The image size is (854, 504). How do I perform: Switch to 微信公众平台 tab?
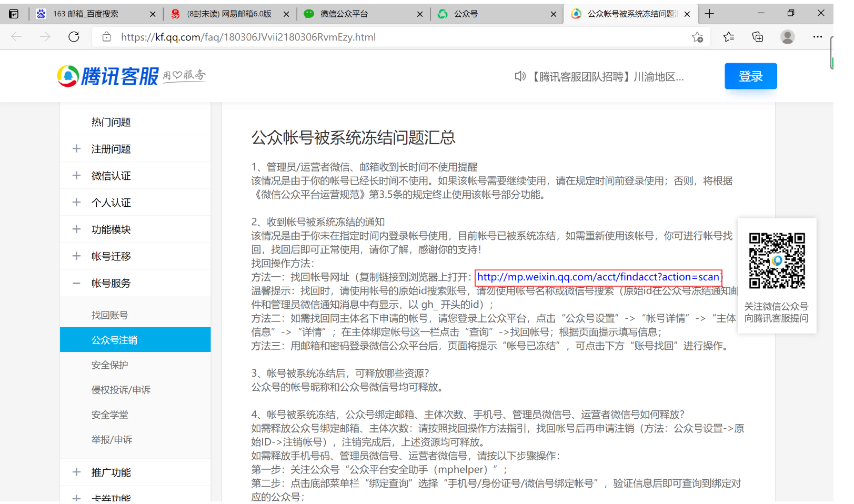(363, 14)
